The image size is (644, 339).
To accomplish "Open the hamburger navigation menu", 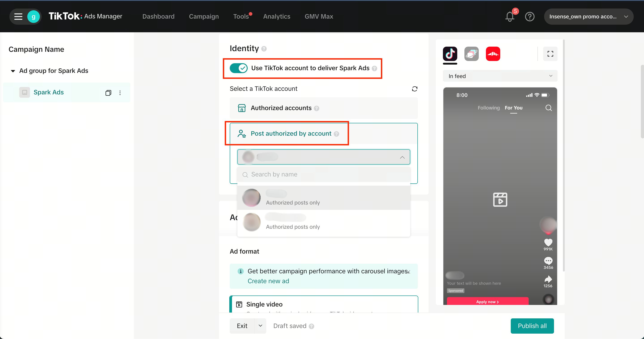I will 18,17.
